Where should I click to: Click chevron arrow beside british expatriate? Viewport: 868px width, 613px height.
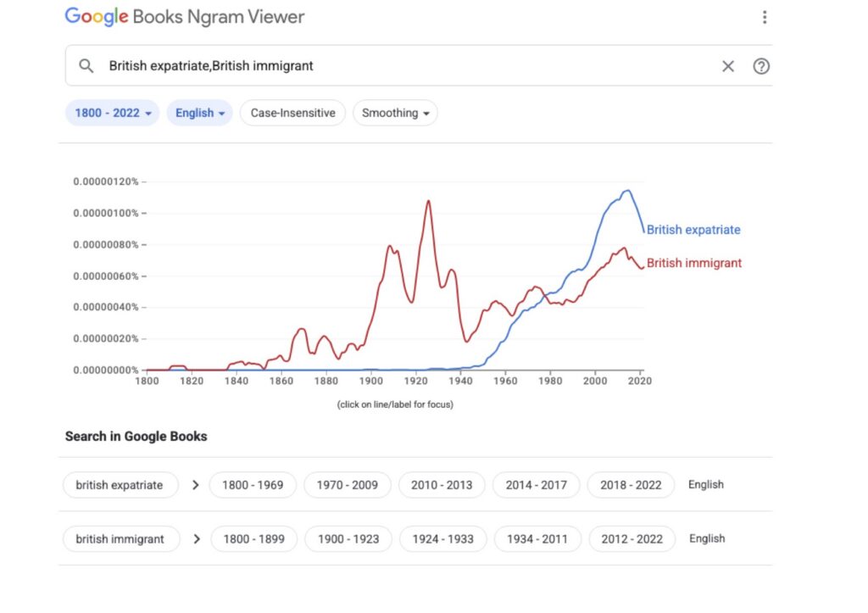pos(196,485)
